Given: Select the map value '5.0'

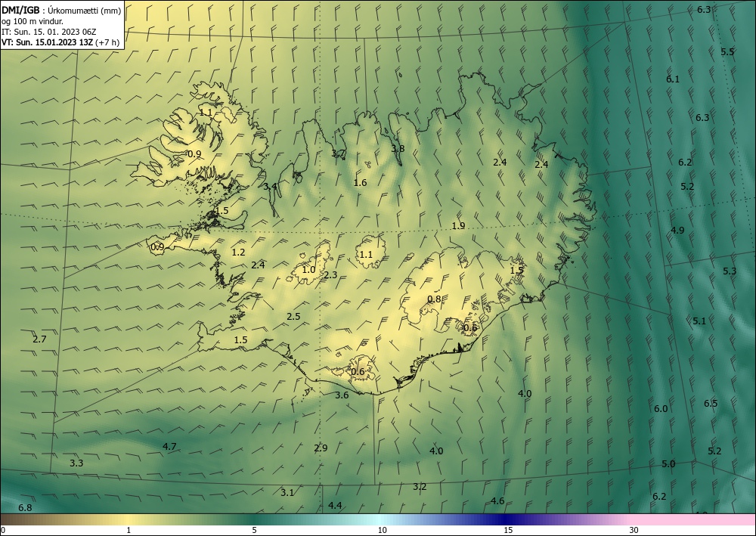Looking at the screenshot, I should (668, 464).
